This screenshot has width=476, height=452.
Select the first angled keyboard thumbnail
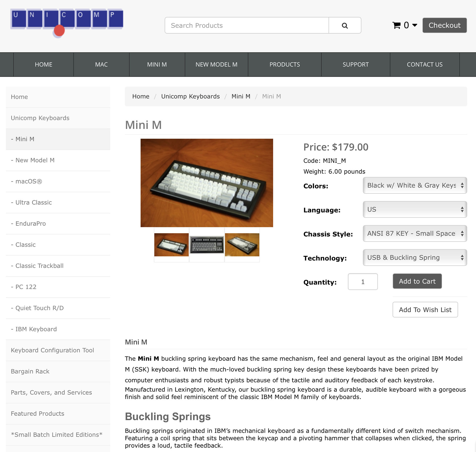point(171,245)
